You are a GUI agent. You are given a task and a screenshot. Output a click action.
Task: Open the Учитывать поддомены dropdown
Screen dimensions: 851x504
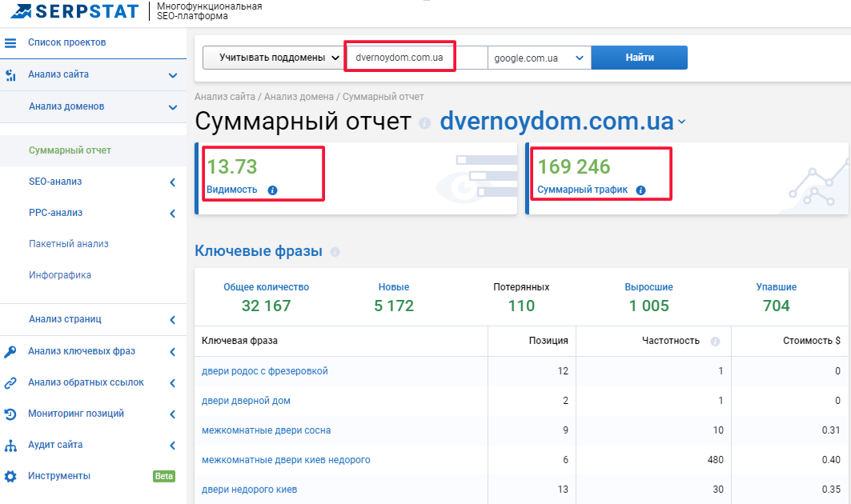[274, 58]
